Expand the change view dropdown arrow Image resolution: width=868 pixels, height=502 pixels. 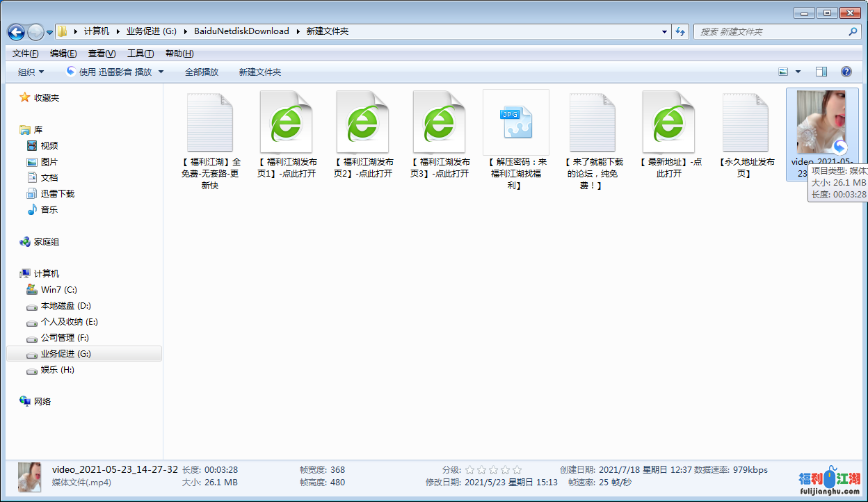798,72
